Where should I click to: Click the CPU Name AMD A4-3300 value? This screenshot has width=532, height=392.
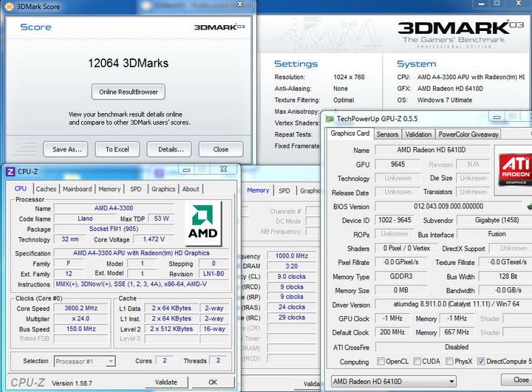coord(114,208)
